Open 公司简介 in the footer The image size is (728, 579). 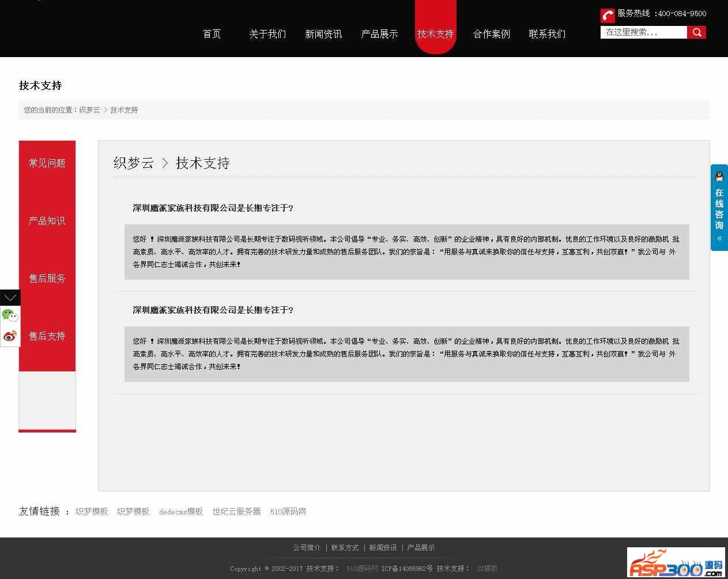pyautogui.click(x=307, y=548)
